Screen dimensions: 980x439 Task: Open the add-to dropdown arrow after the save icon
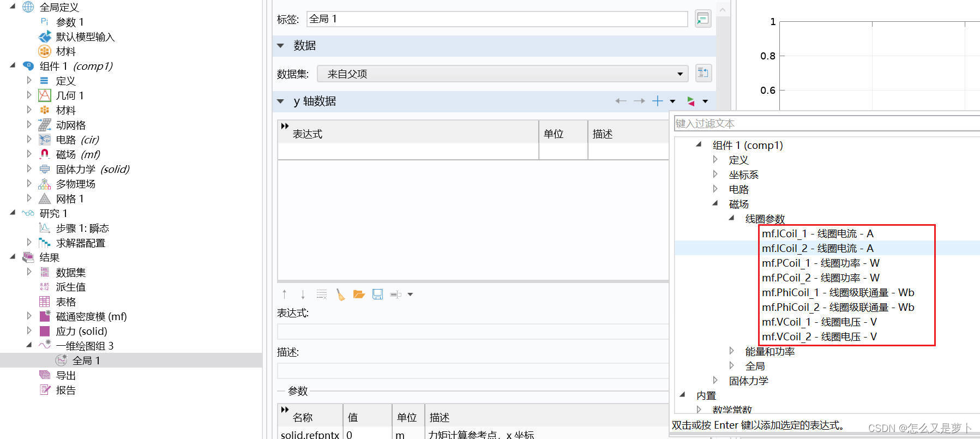click(410, 294)
